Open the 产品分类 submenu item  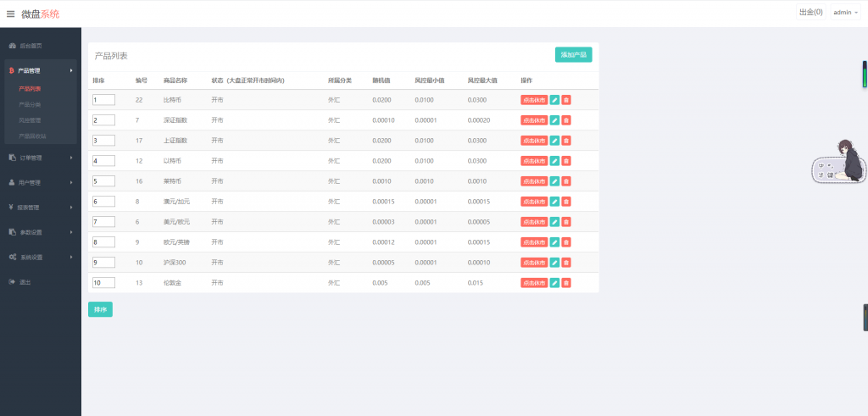pyautogui.click(x=30, y=104)
